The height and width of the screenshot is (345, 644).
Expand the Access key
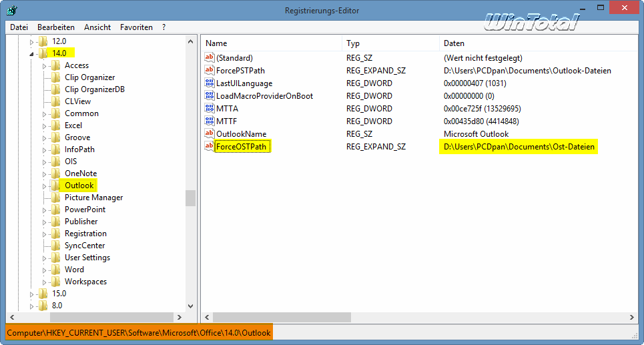(45, 65)
